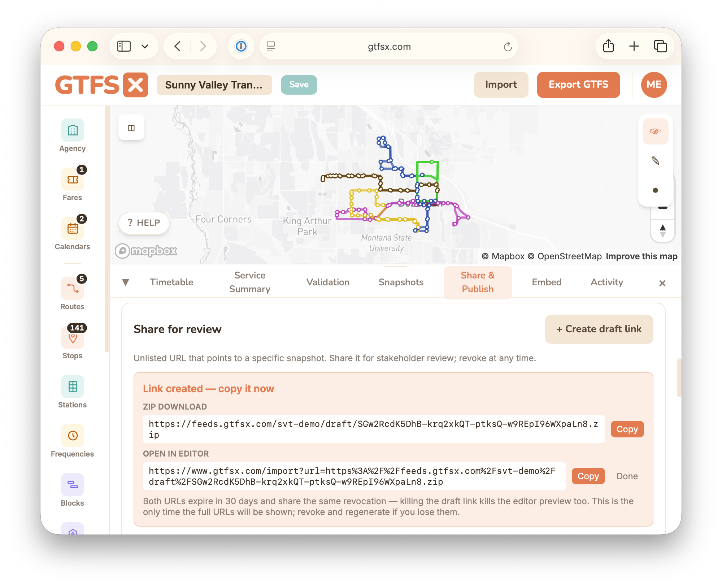
Task: Copy the ZIP download URL
Action: (627, 429)
